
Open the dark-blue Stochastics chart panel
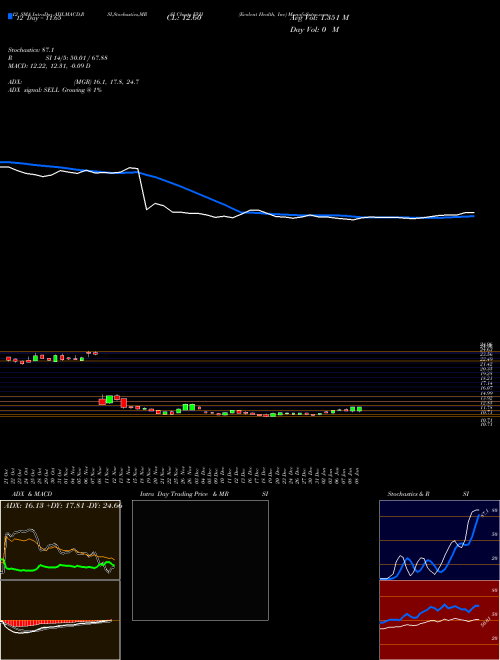click(439, 540)
